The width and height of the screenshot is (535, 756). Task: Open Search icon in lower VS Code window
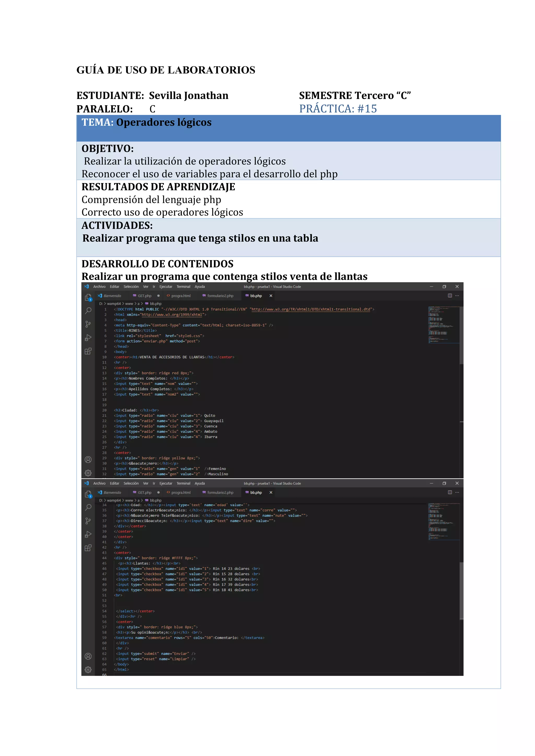88,507
